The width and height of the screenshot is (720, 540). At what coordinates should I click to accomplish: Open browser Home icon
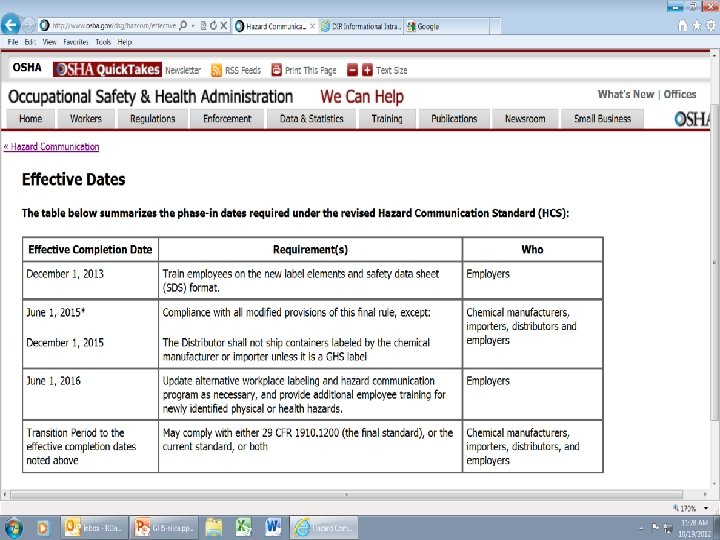tap(683, 26)
